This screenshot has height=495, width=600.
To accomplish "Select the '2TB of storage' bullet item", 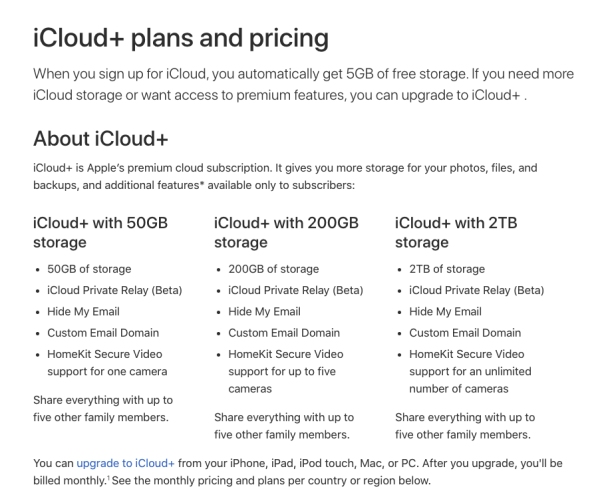I will [447, 269].
